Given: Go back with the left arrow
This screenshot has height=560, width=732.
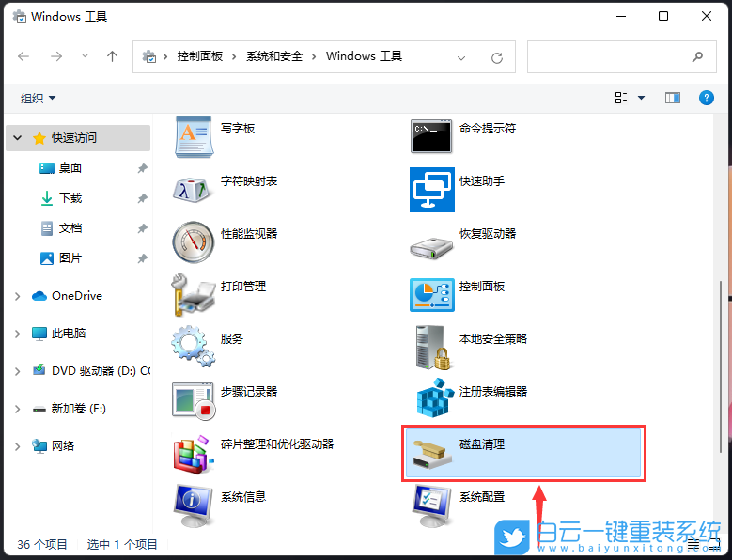Looking at the screenshot, I should click(23, 56).
